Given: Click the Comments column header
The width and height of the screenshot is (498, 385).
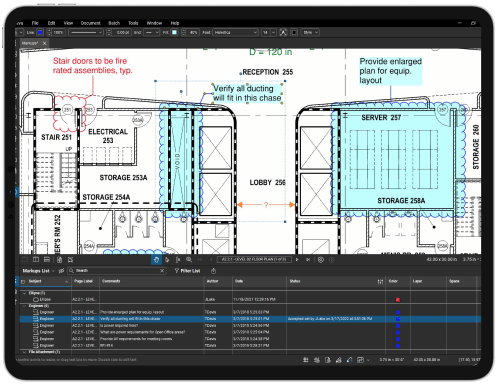Looking at the screenshot, I should coord(152,281).
